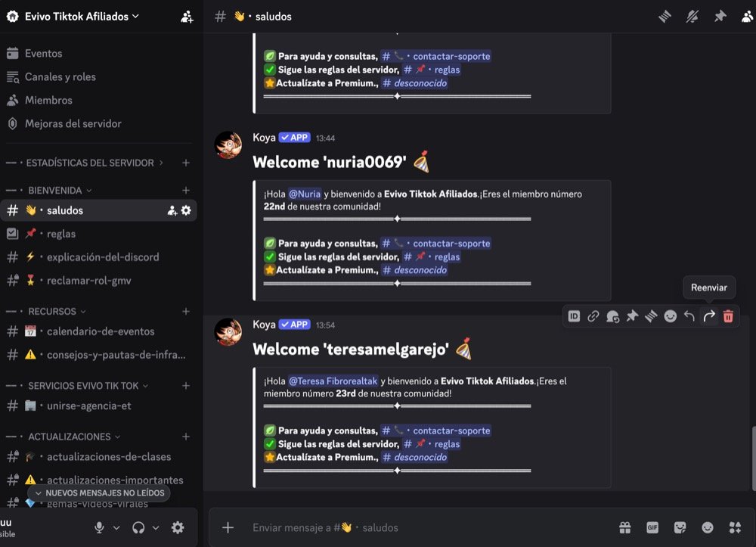
Task: Click the message attachment plus button
Action: point(228,527)
